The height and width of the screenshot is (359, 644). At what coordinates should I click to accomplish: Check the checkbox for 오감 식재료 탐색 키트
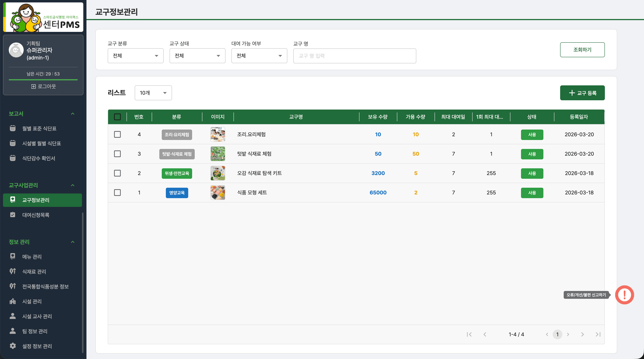pyautogui.click(x=117, y=173)
